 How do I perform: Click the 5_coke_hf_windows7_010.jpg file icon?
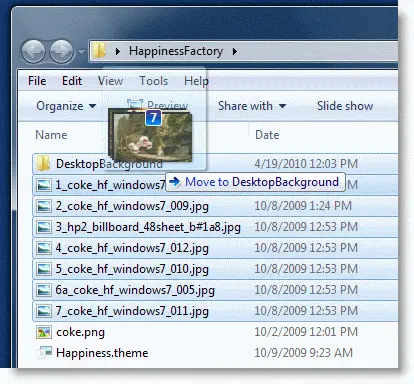(44, 269)
